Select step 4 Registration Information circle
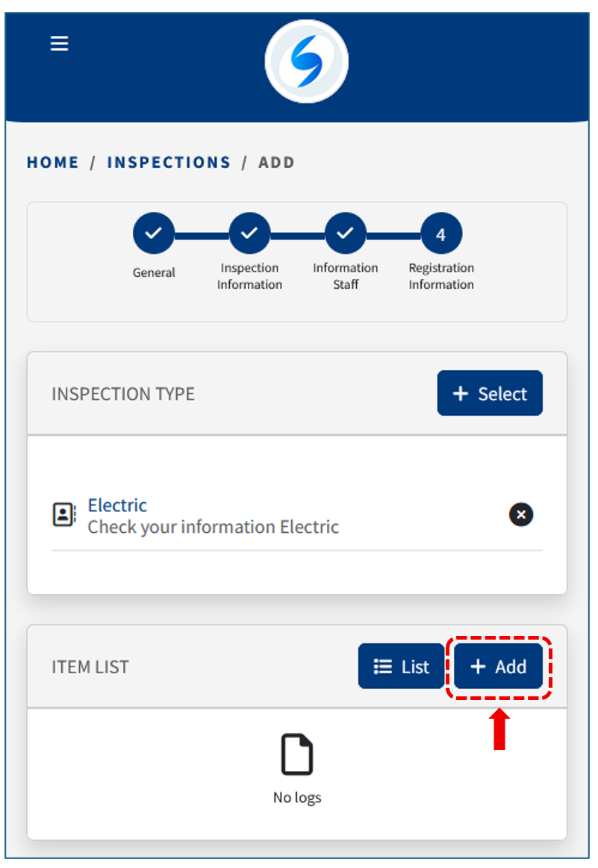This screenshot has width=598, height=868. coord(441,234)
